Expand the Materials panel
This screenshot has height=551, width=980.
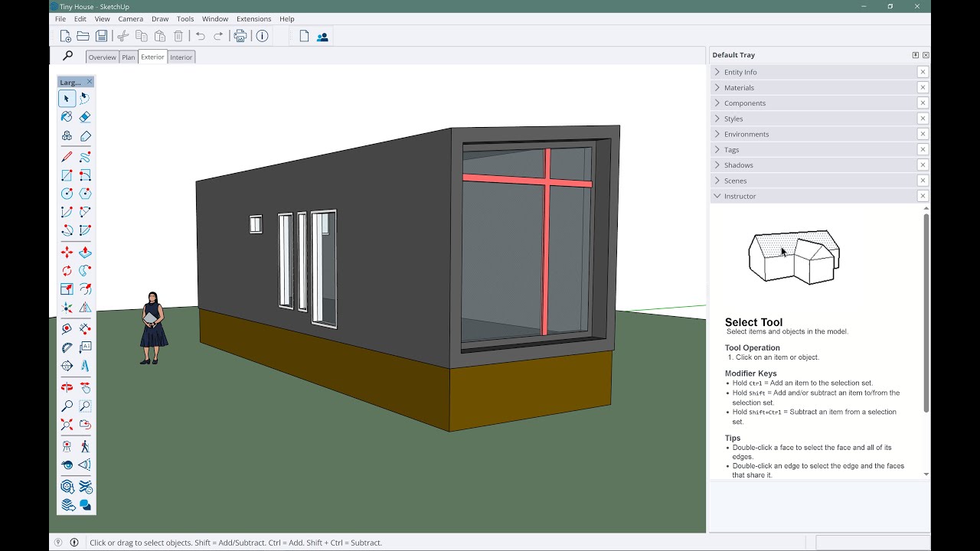coord(814,87)
